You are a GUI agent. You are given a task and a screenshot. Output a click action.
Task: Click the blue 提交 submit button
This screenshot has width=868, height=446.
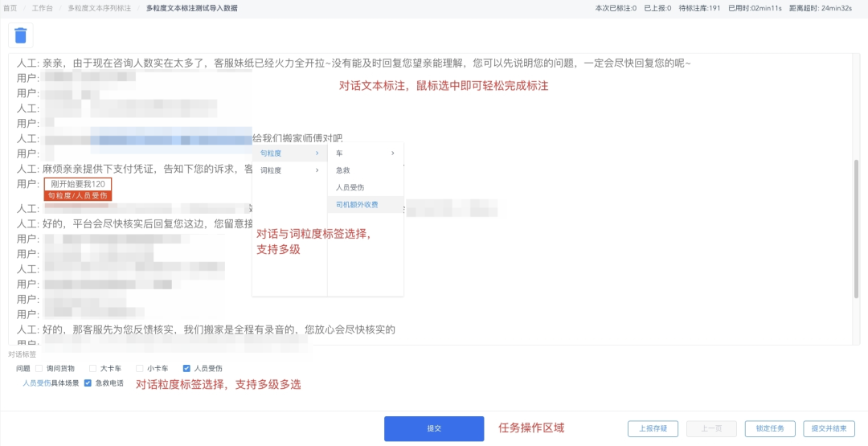point(434,429)
